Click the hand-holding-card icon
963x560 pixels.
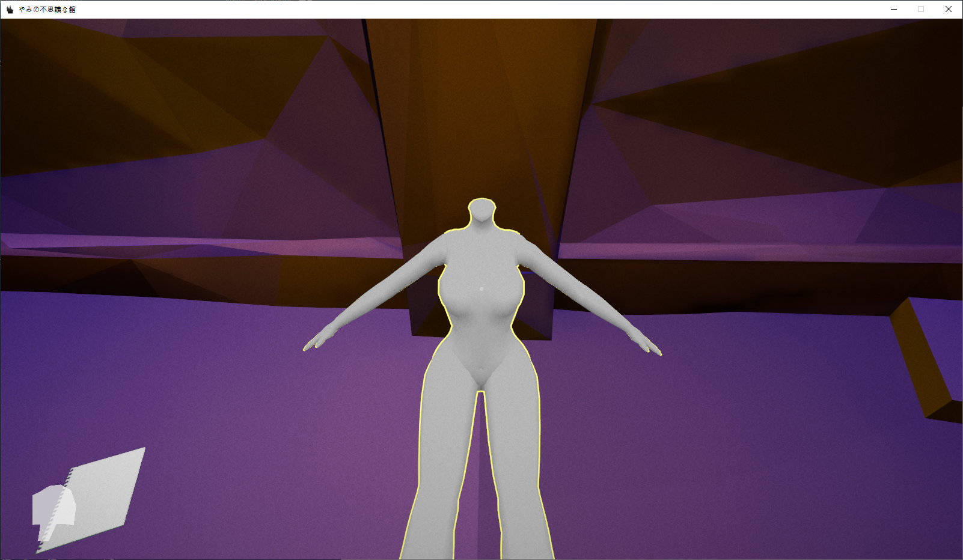coord(88,501)
